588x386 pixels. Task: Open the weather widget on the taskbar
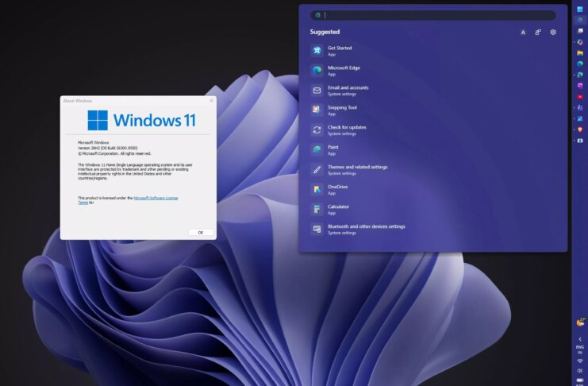pyautogui.click(x=581, y=322)
